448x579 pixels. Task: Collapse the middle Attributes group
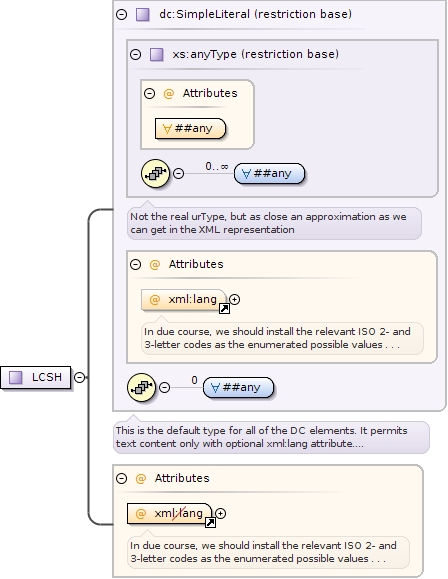pyautogui.click(x=136, y=264)
